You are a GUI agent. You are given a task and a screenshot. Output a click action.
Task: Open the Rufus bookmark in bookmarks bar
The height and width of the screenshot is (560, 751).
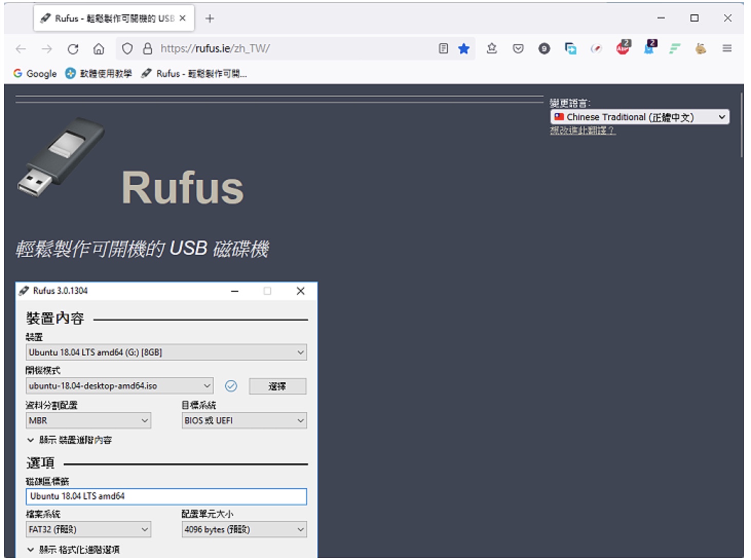[194, 73]
